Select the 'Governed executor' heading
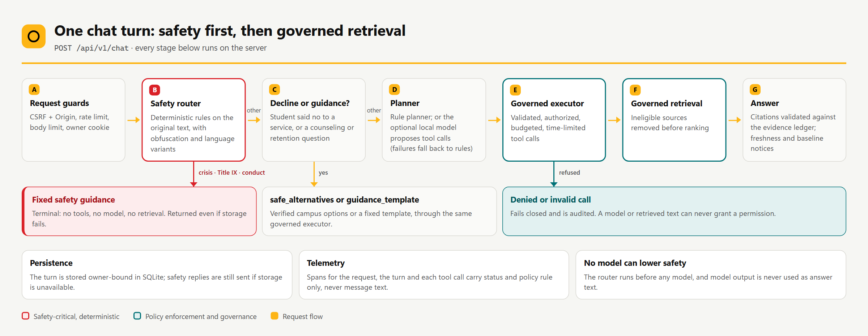868x336 pixels. (x=548, y=103)
